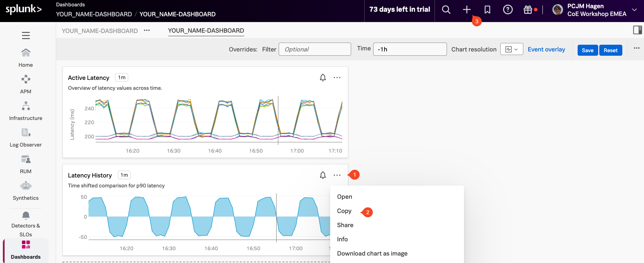Toggle the right side panel icon

[x=637, y=30]
